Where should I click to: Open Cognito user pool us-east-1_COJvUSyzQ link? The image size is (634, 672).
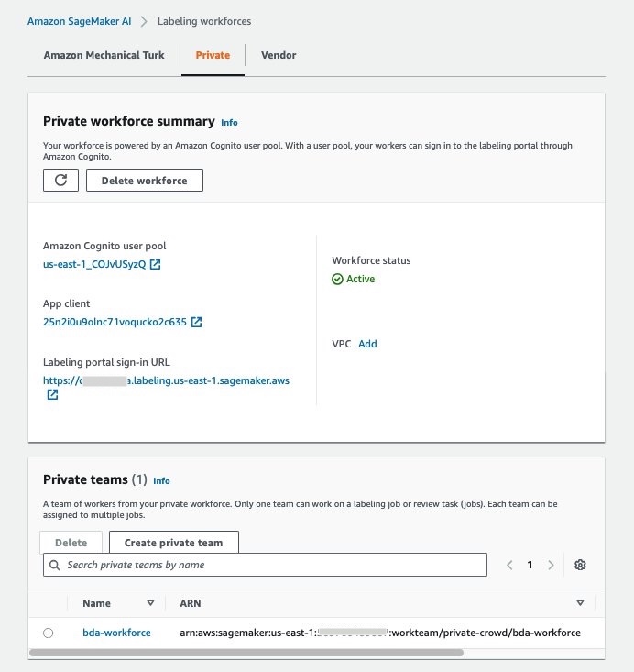tap(94, 264)
